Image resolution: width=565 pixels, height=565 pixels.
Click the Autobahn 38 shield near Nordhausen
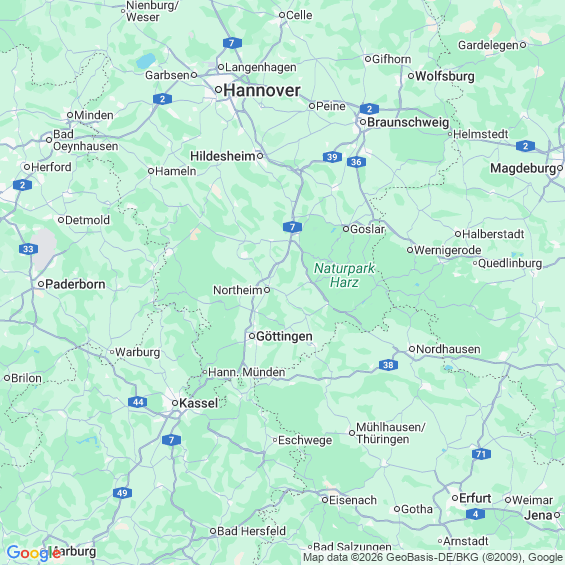(388, 365)
